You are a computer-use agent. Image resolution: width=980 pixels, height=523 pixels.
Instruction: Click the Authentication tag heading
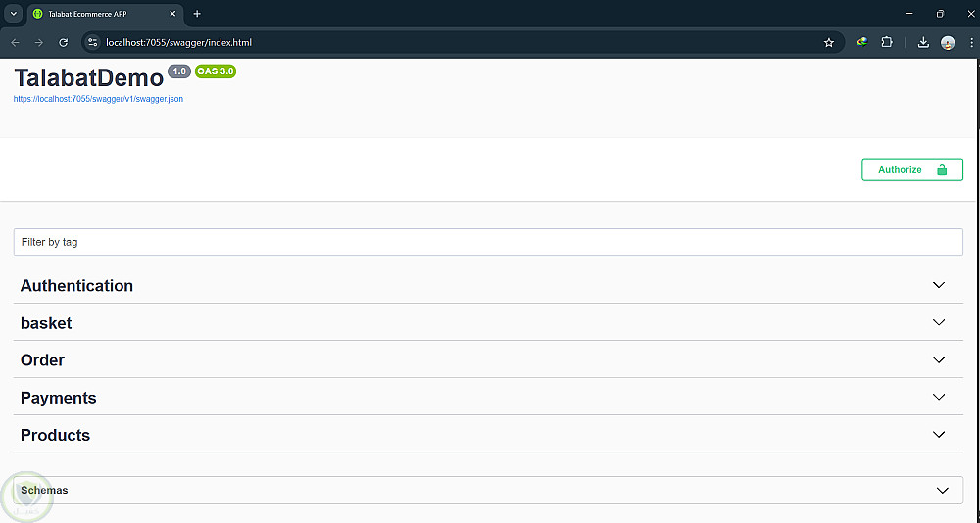coord(76,286)
